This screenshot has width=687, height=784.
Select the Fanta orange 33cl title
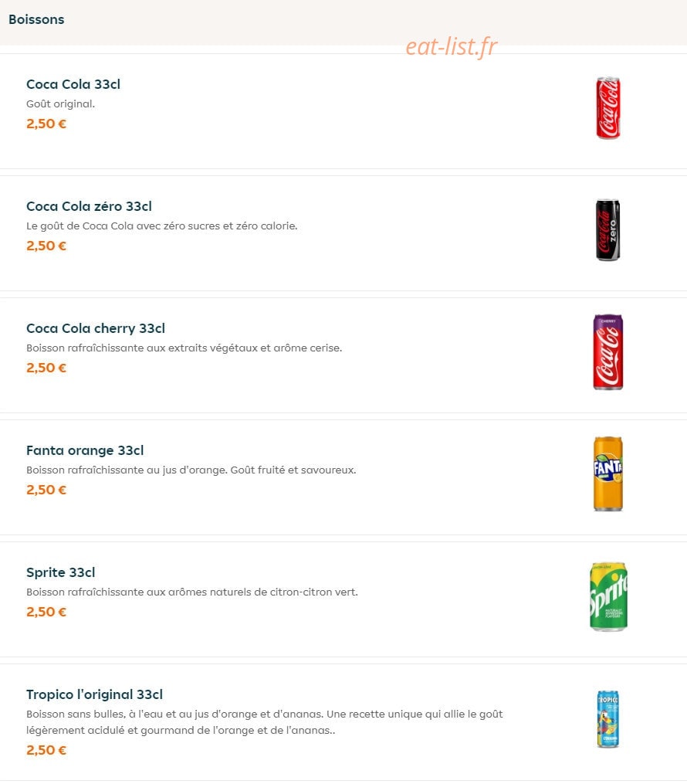[x=85, y=450]
